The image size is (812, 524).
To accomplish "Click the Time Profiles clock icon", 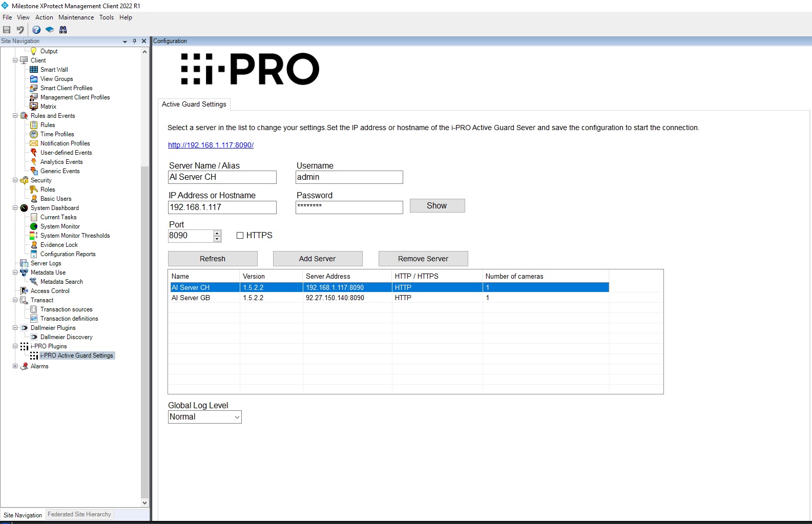I will [34, 134].
